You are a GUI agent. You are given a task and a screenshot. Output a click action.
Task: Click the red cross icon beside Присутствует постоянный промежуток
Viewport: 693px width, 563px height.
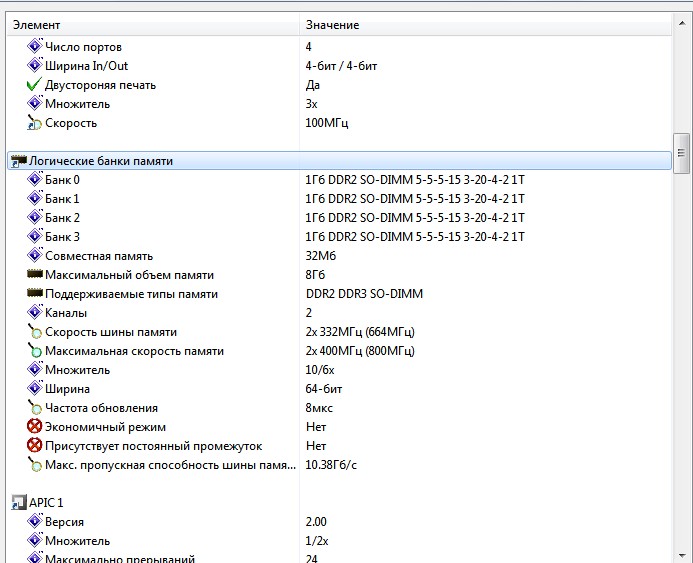pyautogui.click(x=34, y=446)
